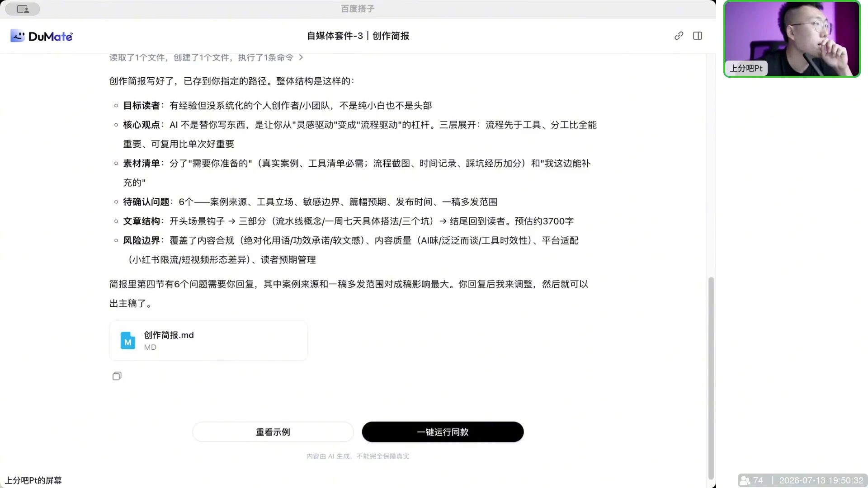868x488 pixels.
Task: Copy the reply with the copy icon
Action: (x=117, y=376)
